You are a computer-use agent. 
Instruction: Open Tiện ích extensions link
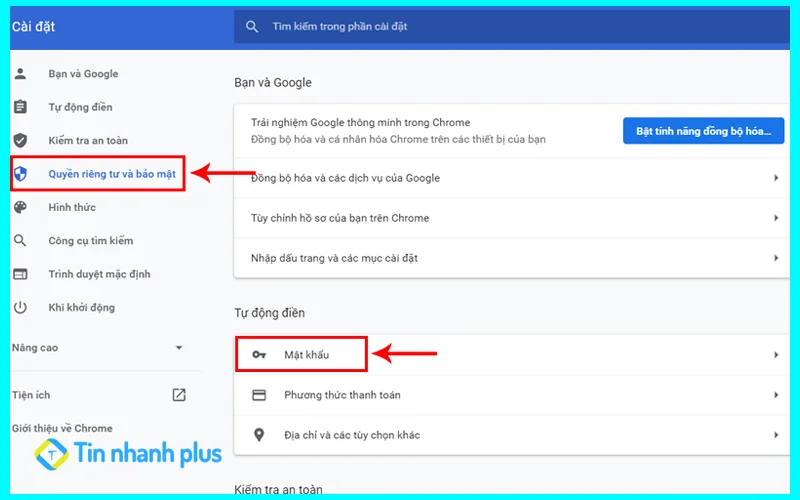(x=31, y=395)
